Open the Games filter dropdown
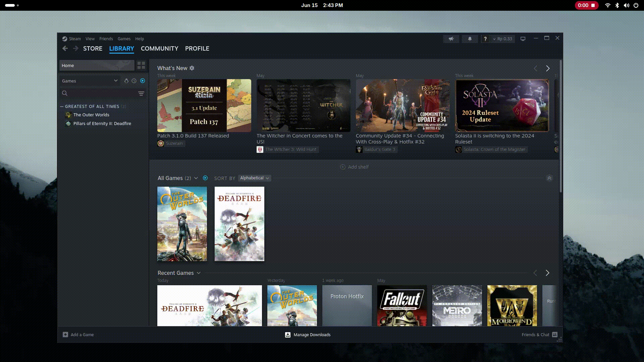Screen dimensions: 644x362 pos(90,81)
